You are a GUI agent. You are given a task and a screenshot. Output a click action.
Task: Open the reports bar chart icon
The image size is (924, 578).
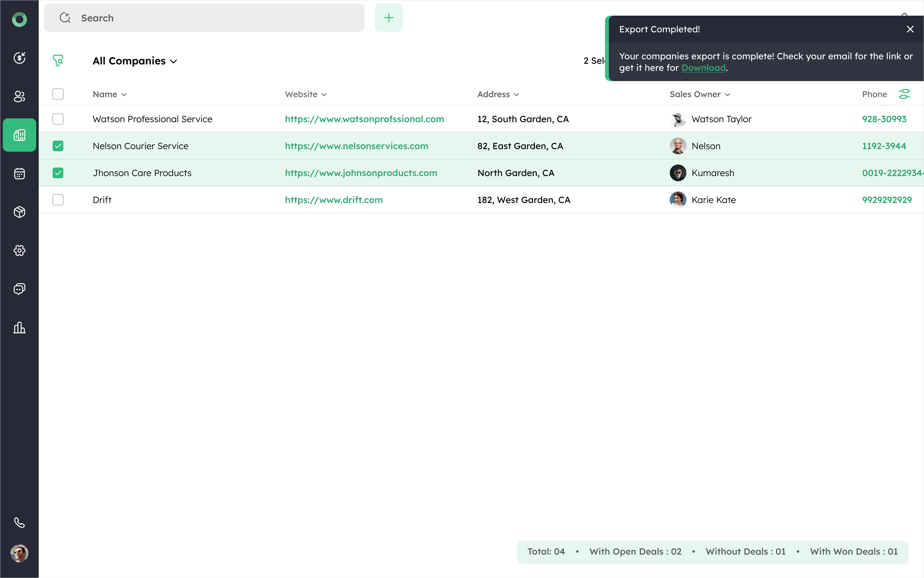click(x=19, y=327)
